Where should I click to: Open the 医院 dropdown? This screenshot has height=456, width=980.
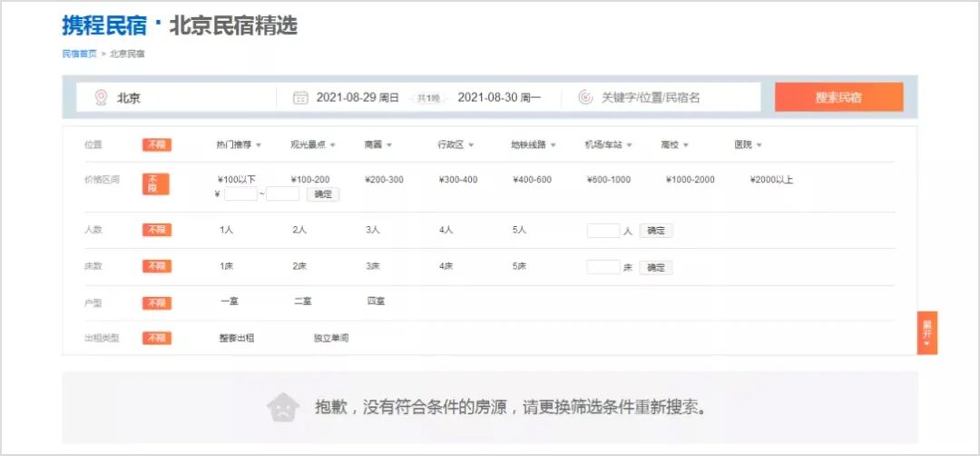tap(748, 145)
